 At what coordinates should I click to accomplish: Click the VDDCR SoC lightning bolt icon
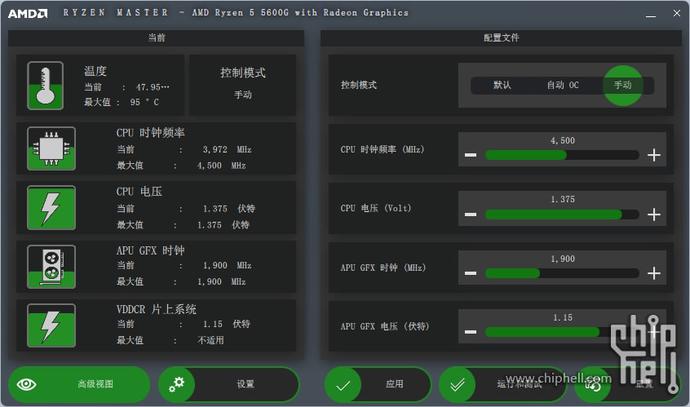(51, 326)
